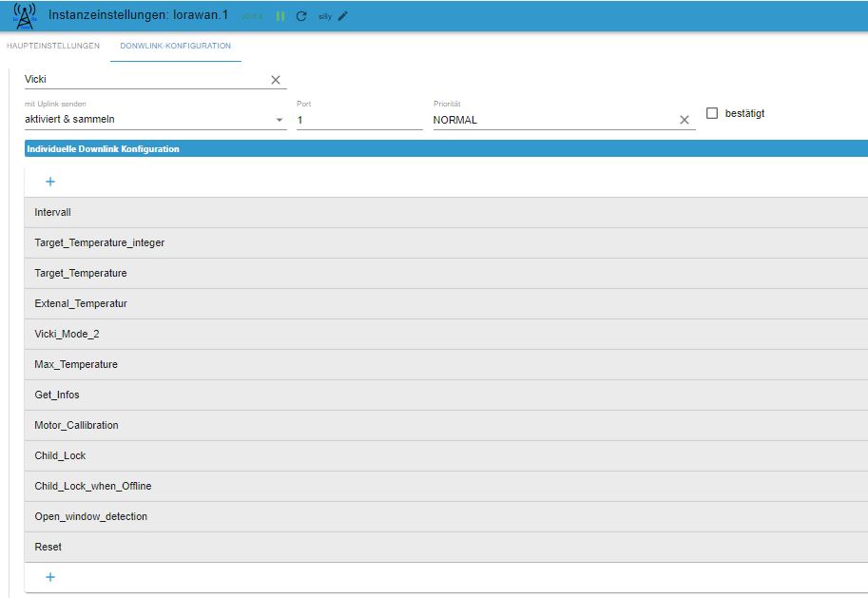Expand the Extenal_Temperatur row

point(446,303)
